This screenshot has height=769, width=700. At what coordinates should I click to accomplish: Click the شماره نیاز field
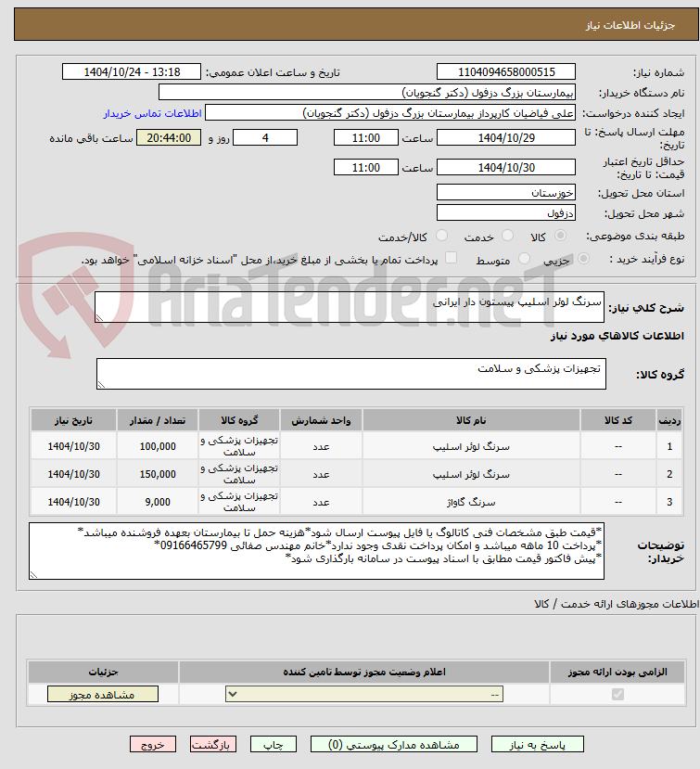(x=506, y=71)
